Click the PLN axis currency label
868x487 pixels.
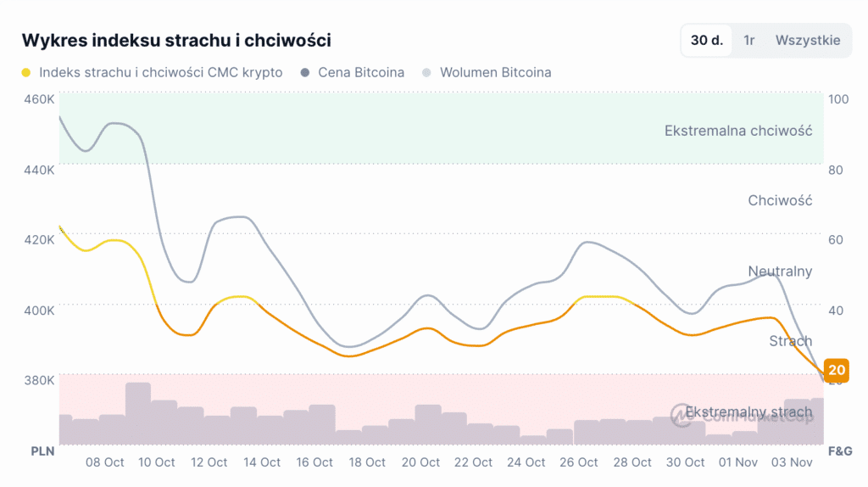tap(43, 451)
